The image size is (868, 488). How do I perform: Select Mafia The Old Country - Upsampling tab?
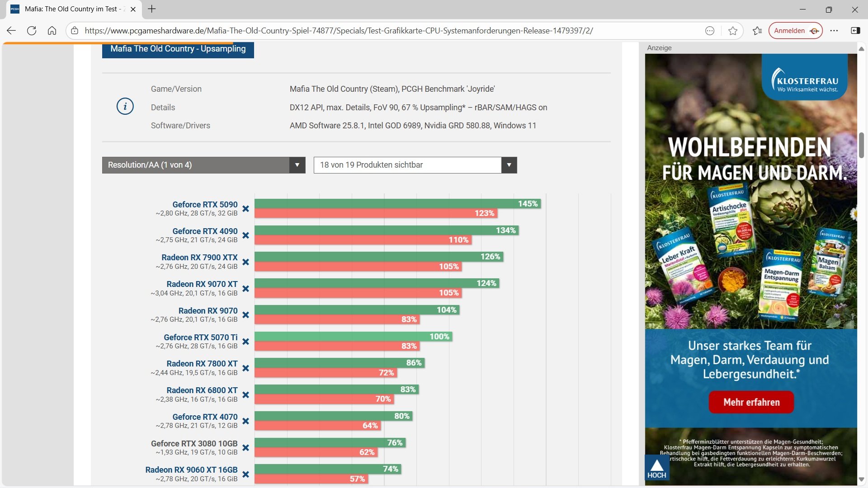[x=178, y=49]
